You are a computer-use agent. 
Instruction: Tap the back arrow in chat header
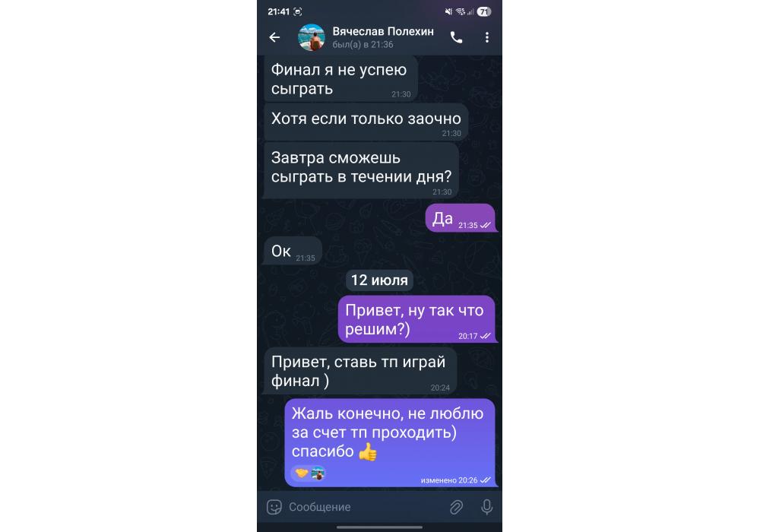274,37
